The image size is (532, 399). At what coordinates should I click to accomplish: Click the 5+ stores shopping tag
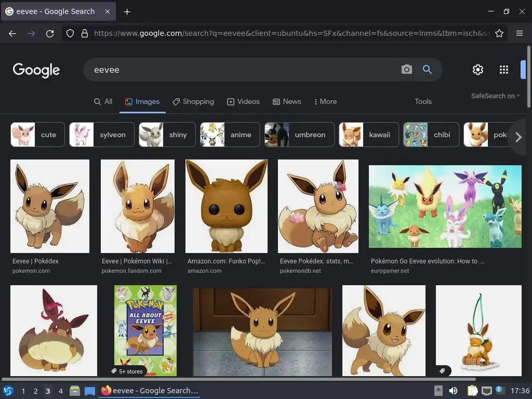[127, 371]
